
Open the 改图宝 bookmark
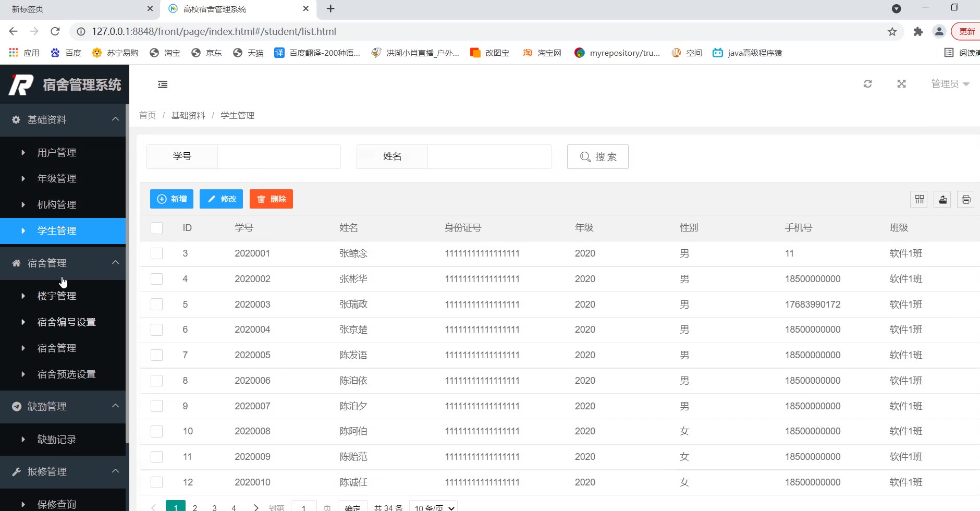point(489,53)
